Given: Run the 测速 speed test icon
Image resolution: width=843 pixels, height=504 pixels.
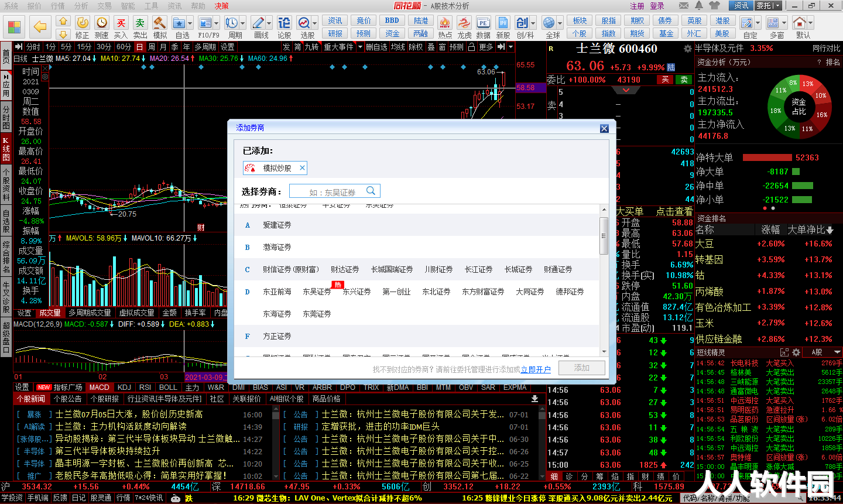Looking at the screenshot, I should coord(102,22).
